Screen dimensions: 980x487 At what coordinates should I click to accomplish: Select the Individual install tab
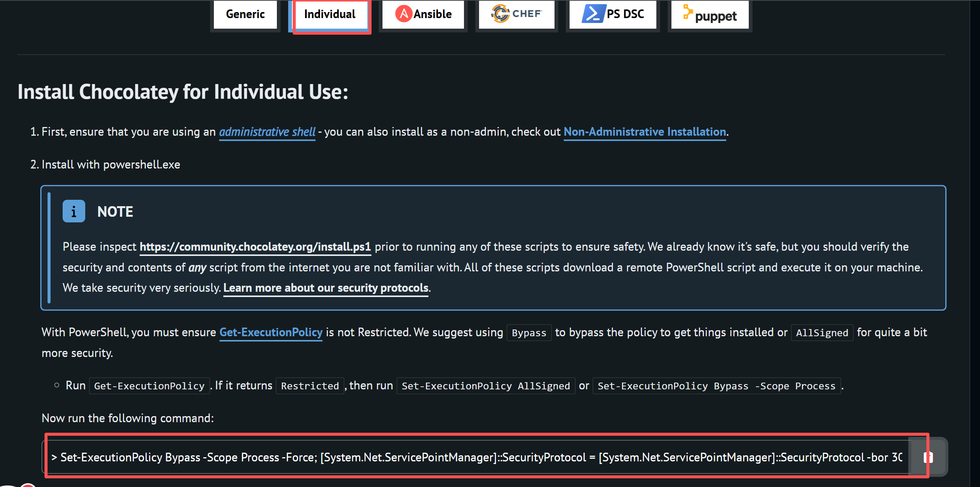(x=329, y=14)
